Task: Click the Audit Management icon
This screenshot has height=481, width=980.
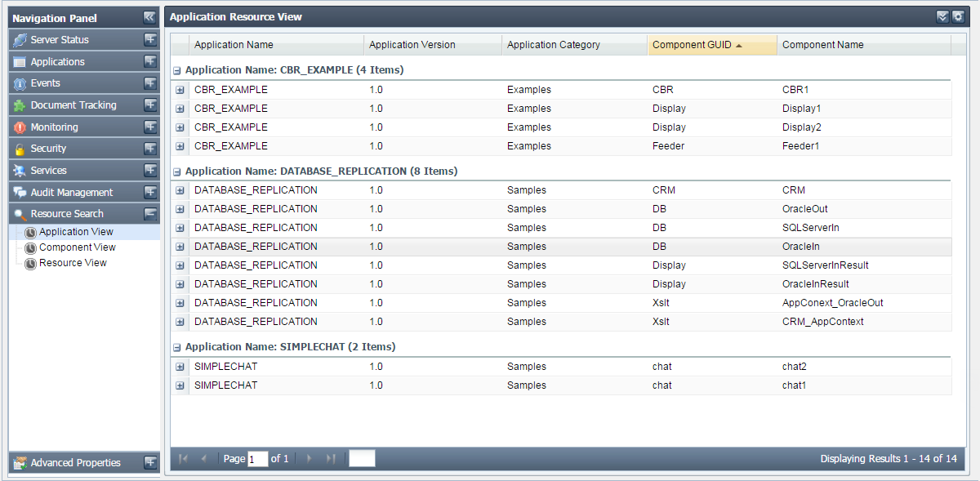Action: point(20,193)
